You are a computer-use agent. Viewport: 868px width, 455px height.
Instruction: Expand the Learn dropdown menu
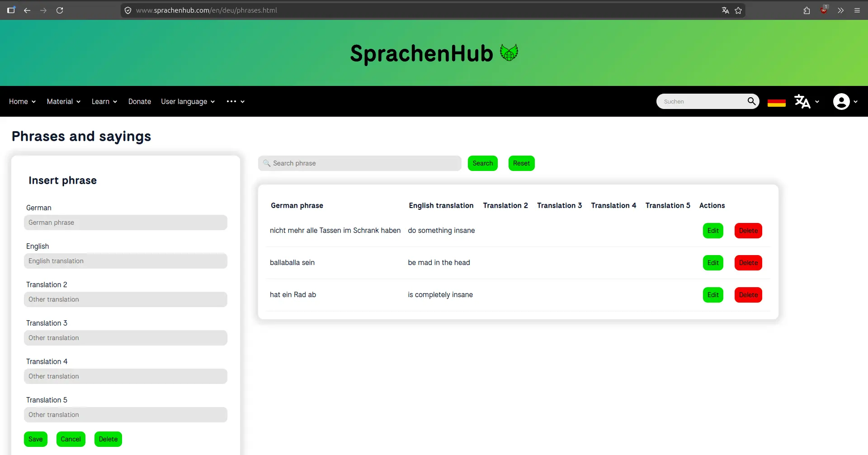[x=104, y=101]
